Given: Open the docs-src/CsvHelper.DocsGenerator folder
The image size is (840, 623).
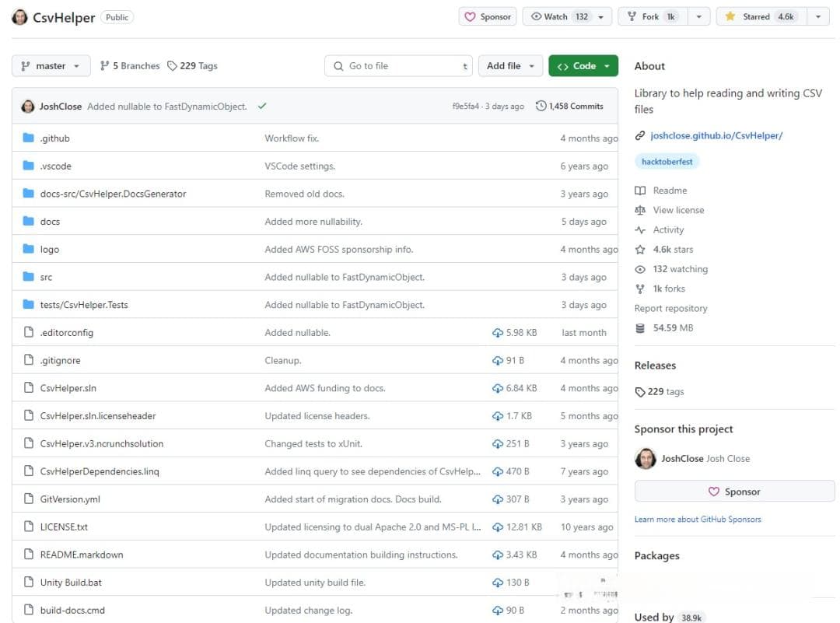Looking at the screenshot, I should click(113, 194).
